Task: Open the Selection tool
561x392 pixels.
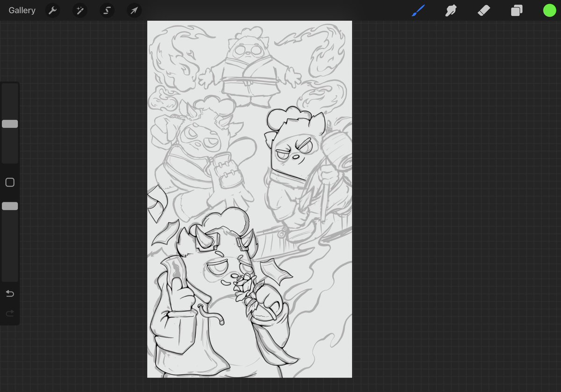Action: [107, 10]
